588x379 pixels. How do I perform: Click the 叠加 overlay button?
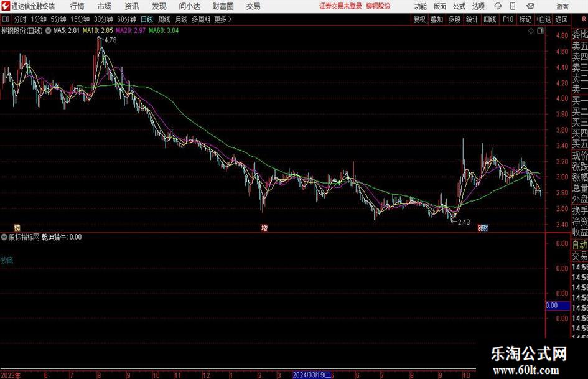(437, 19)
